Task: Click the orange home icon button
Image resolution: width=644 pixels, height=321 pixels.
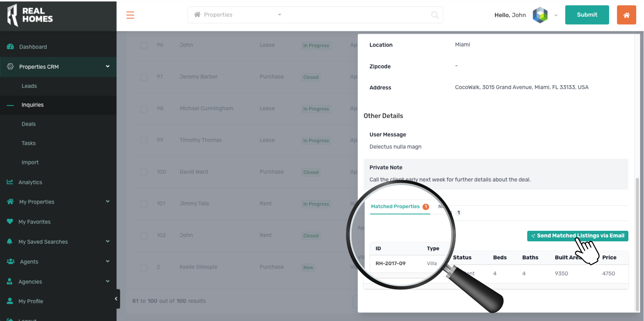Action: pos(626,15)
